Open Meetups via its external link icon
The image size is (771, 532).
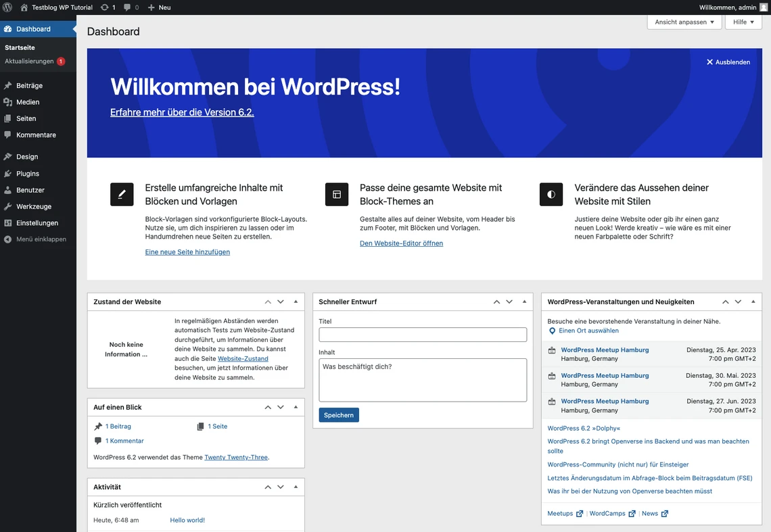pos(580,513)
